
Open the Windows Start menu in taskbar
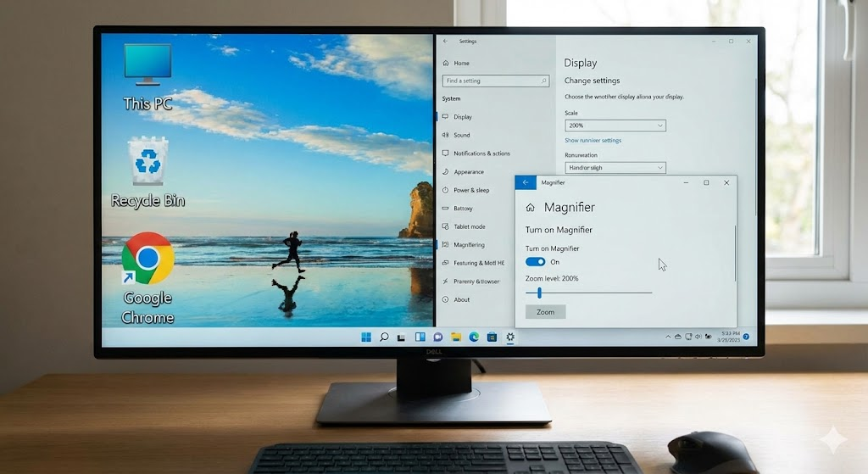pyautogui.click(x=366, y=337)
